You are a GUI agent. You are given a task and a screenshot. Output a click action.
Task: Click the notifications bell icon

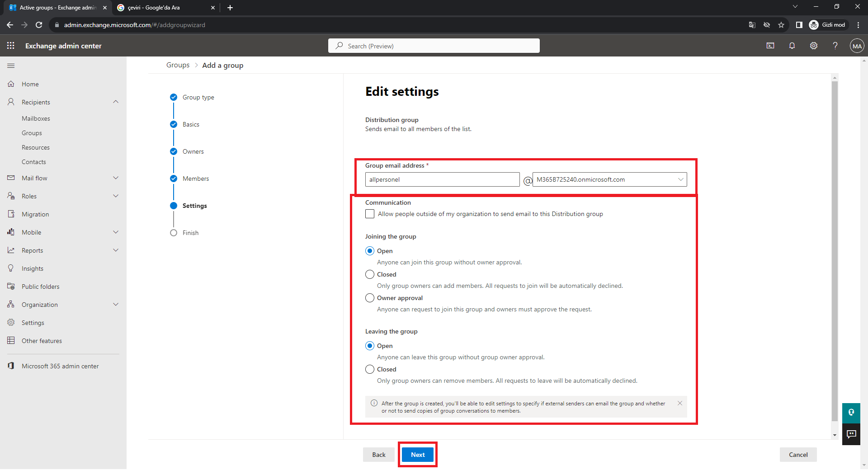click(792, 46)
